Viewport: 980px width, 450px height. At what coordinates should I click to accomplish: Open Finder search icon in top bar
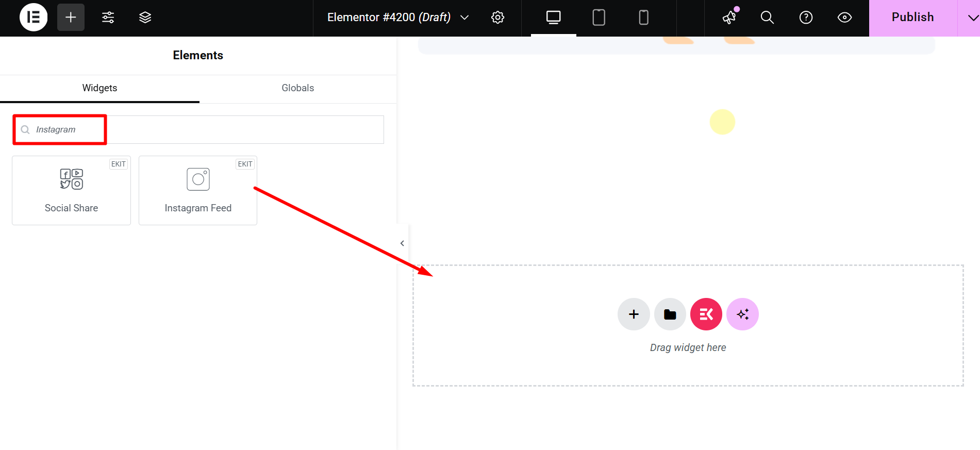pyautogui.click(x=767, y=18)
